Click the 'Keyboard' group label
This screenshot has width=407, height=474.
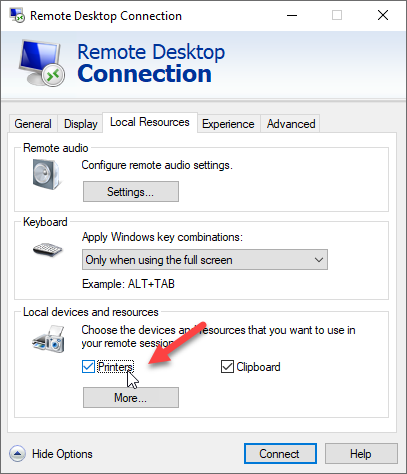point(45,222)
